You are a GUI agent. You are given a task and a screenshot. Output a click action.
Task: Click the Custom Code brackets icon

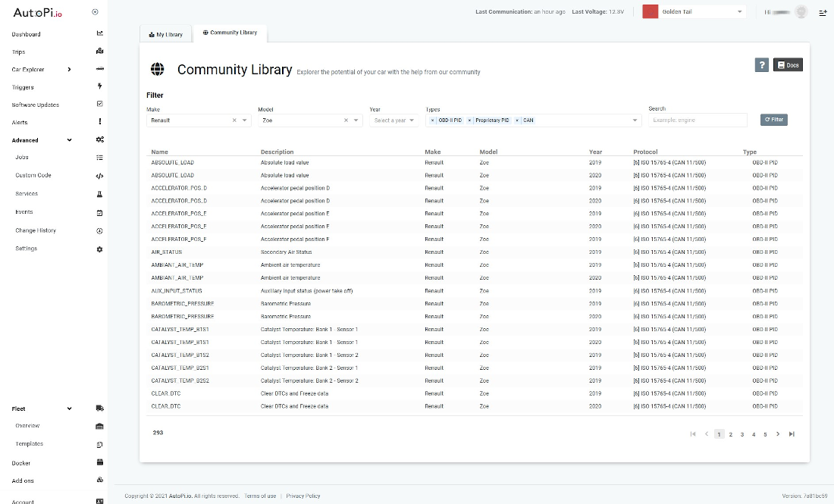click(x=99, y=175)
